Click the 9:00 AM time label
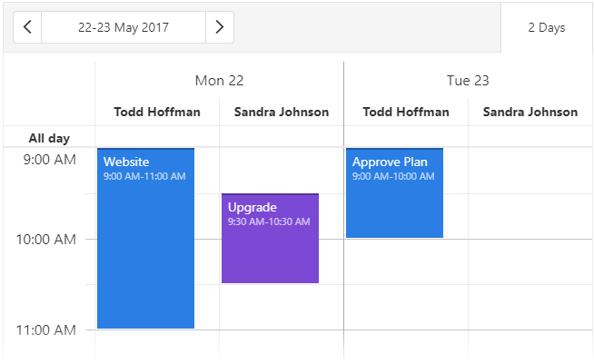594x364 pixels. [x=47, y=161]
